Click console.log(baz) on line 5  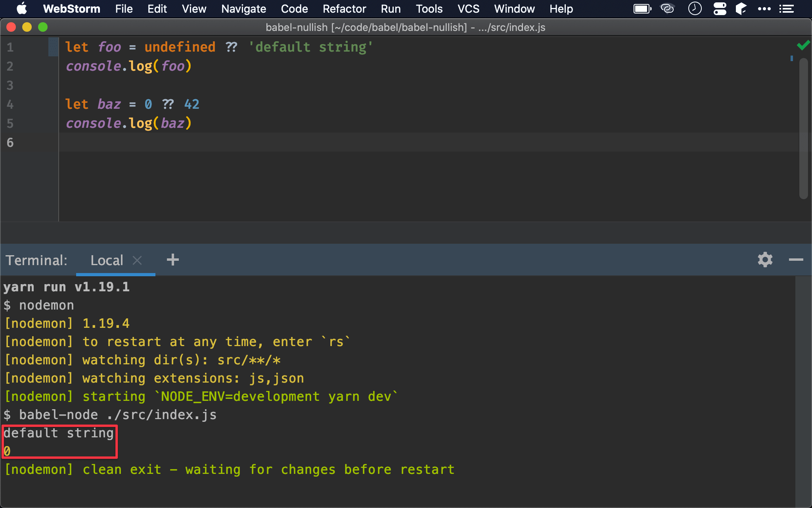pyautogui.click(x=128, y=123)
